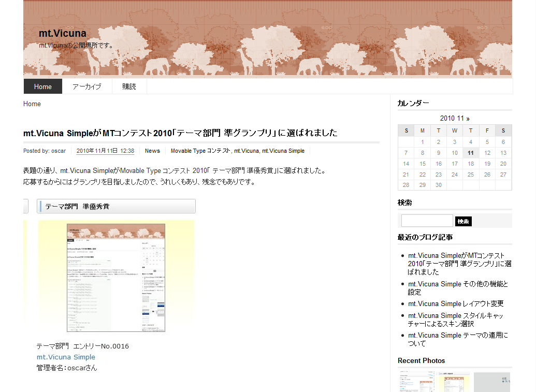Click the mt.Vicuna theme screenshot thumbnail
Image resolution: width=536 pixels, height=392 pixels.
click(x=116, y=278)
